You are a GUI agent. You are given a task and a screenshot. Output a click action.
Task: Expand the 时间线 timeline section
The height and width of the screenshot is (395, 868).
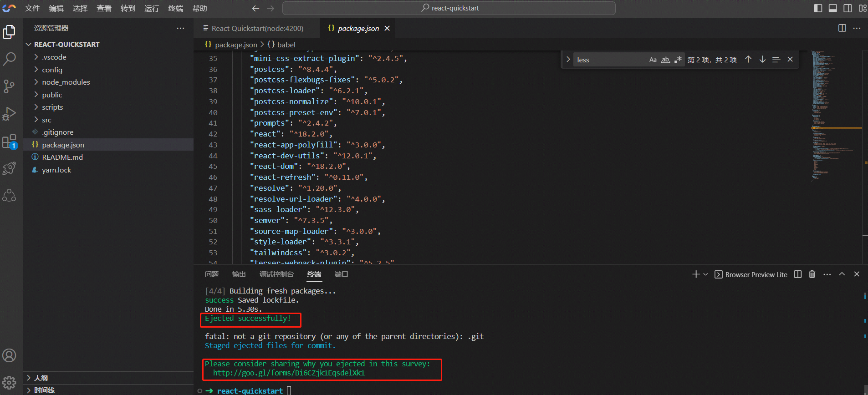point(108,390)
